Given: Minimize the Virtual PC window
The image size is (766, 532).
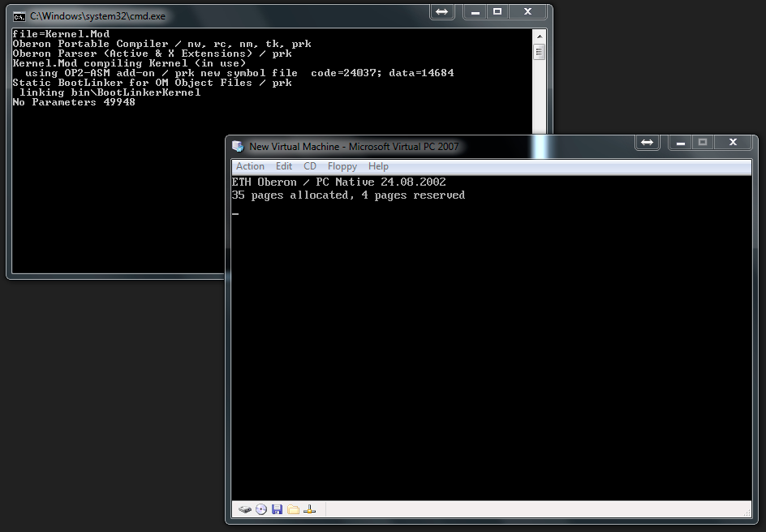Looking at the screenshot, I should tap(680, 142).
